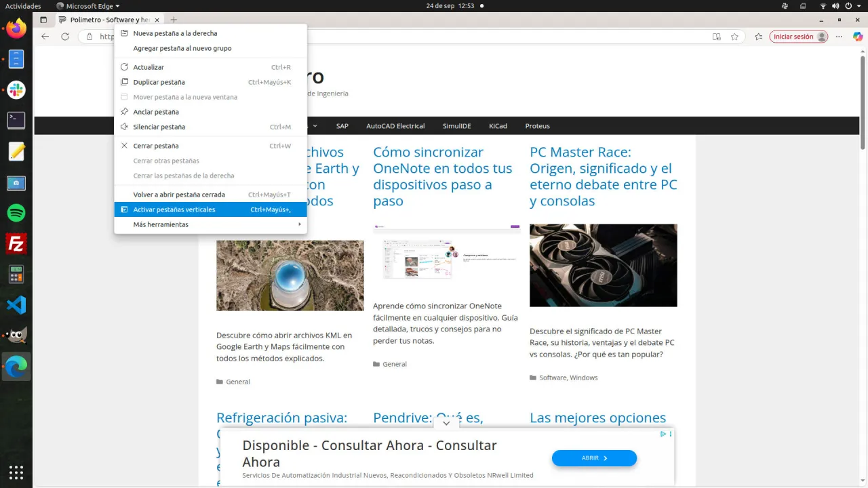The width and height of the screenshot is (868, 488).
Task: Click the browser Back arrow button
Action: 45,37
